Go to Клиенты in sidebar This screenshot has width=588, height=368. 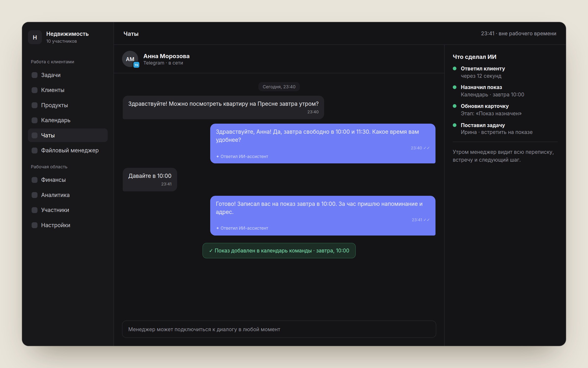[x=68, y=90]
